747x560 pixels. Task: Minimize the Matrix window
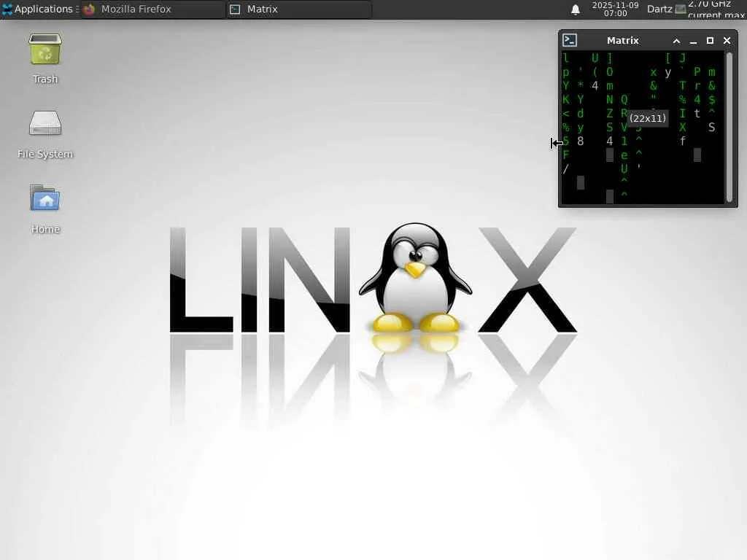coord(694,41)
